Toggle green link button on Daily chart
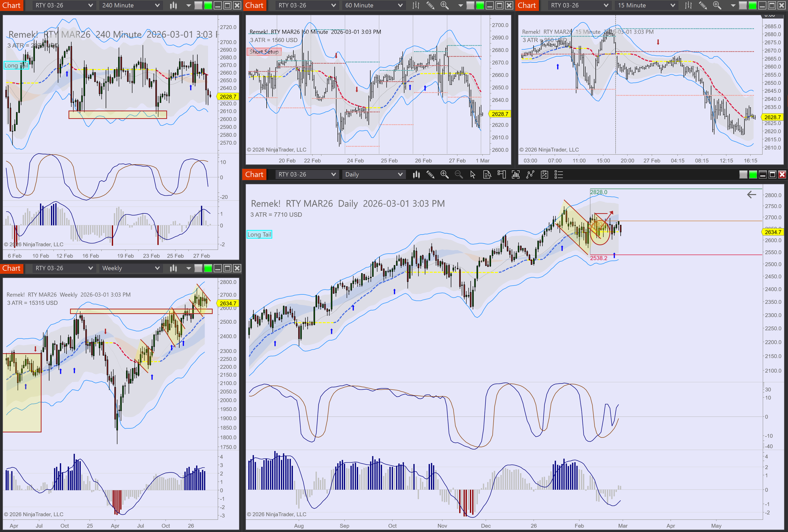This screenshot has height=532, width=788. pyautogui.click(x=753, y=175)
